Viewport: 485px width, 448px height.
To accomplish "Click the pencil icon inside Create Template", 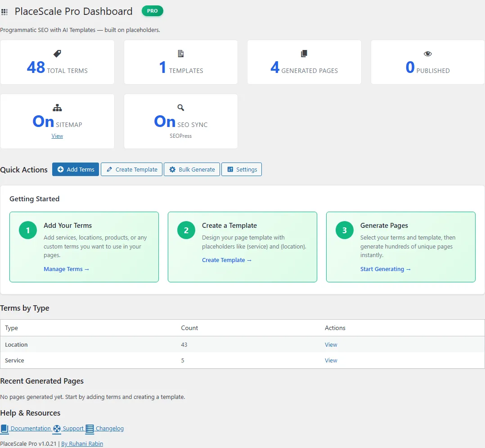I will coord(108,169).
